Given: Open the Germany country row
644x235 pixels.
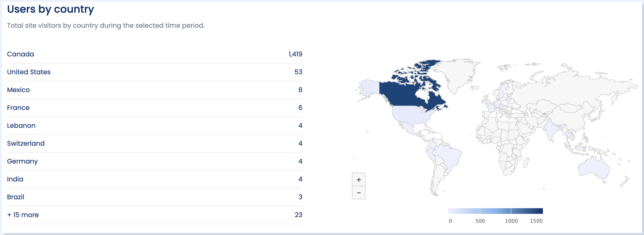Looking at the screenshot, I should click(155, 161).
